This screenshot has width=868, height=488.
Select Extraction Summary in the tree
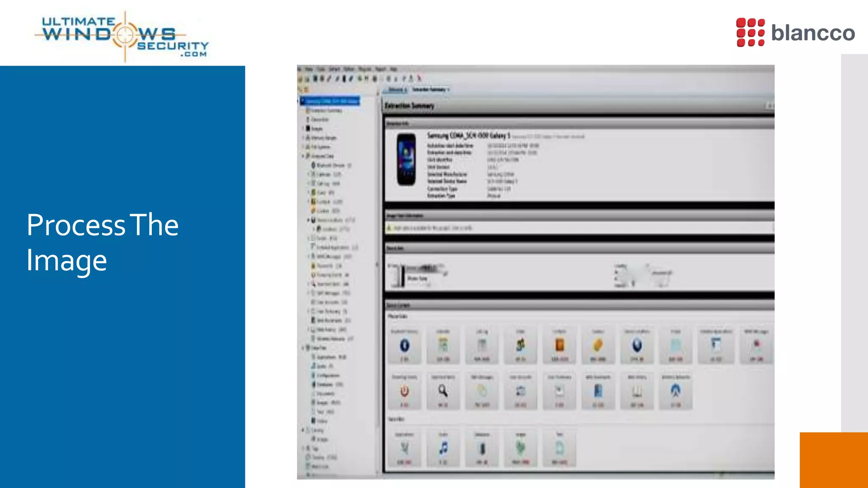[325, 110]
